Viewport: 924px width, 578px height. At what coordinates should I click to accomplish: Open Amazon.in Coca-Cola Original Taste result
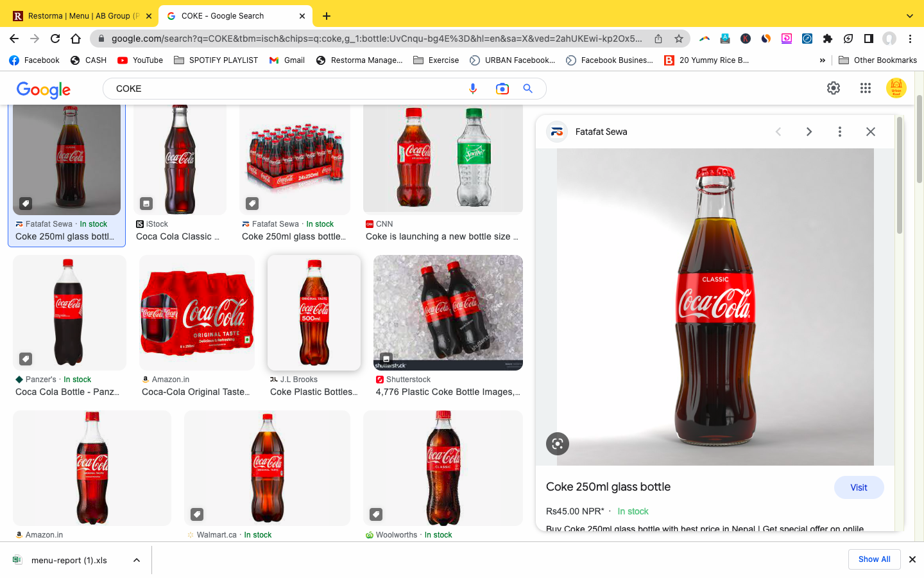click(196, 392)
